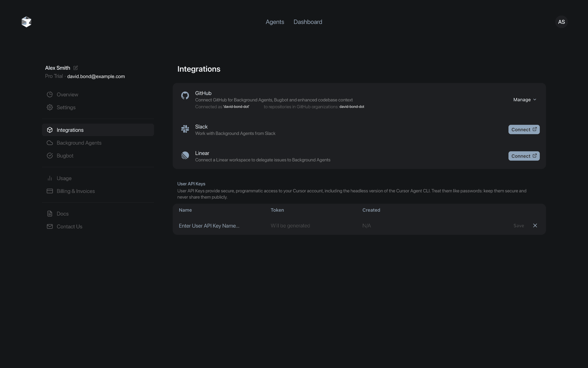Image resolution: width=588 pixels, height=368 pixels.
Task: Click the GitHub organization david-bond-dot text
Action: (352, 107)
